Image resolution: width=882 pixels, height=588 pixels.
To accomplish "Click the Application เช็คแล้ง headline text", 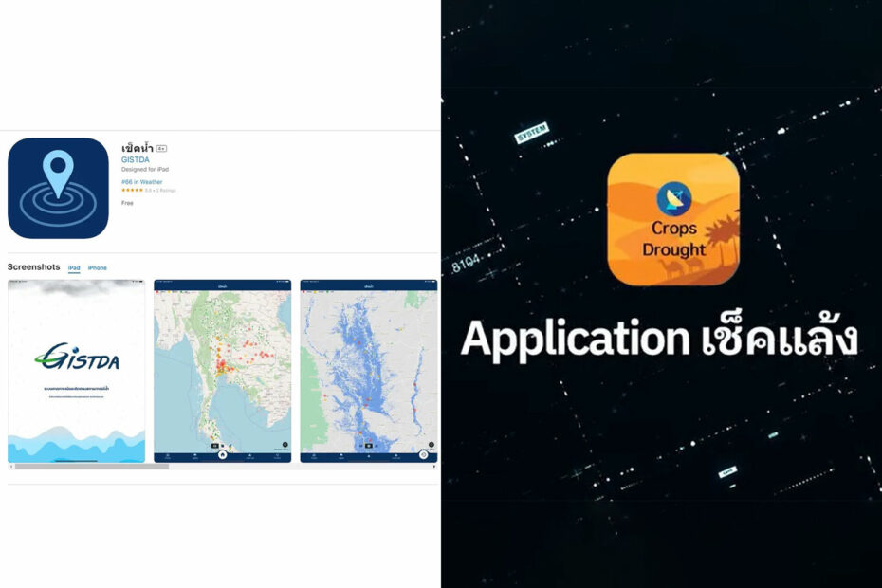I will point(659,338).
